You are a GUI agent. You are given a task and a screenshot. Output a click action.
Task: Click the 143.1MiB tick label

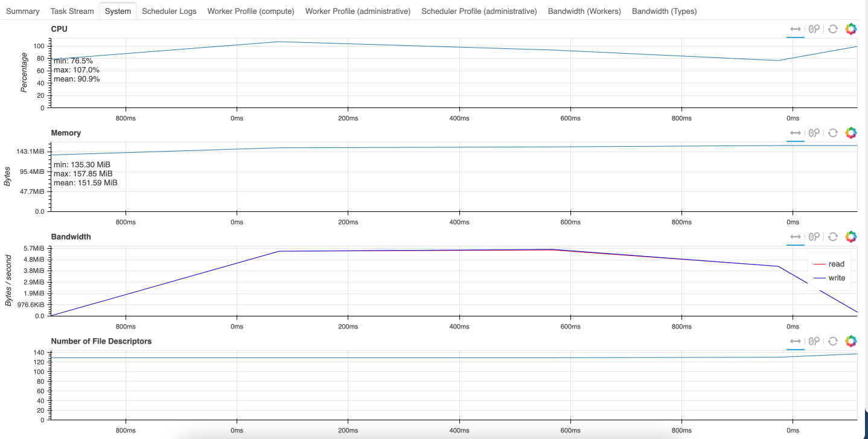tap(30, 152)
